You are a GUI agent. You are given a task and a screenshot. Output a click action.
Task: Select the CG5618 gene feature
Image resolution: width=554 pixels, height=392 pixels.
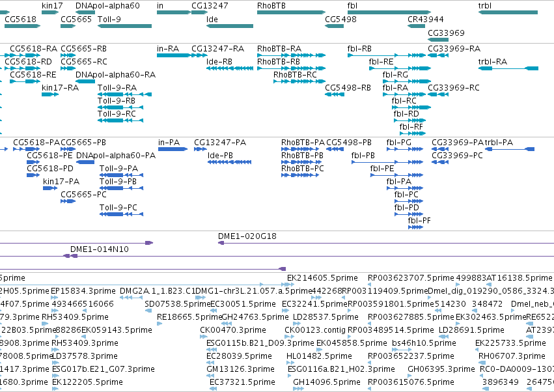(23, 26)
